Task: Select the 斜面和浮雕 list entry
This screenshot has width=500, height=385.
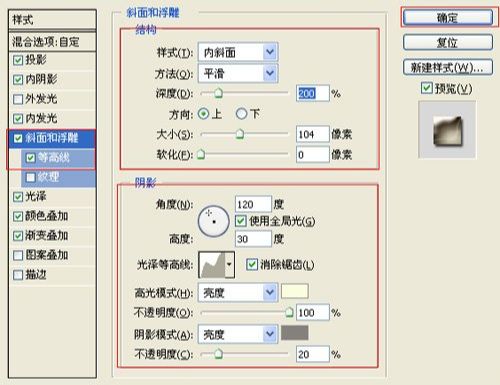Action: pyautogui.click(x=52, y=138)
